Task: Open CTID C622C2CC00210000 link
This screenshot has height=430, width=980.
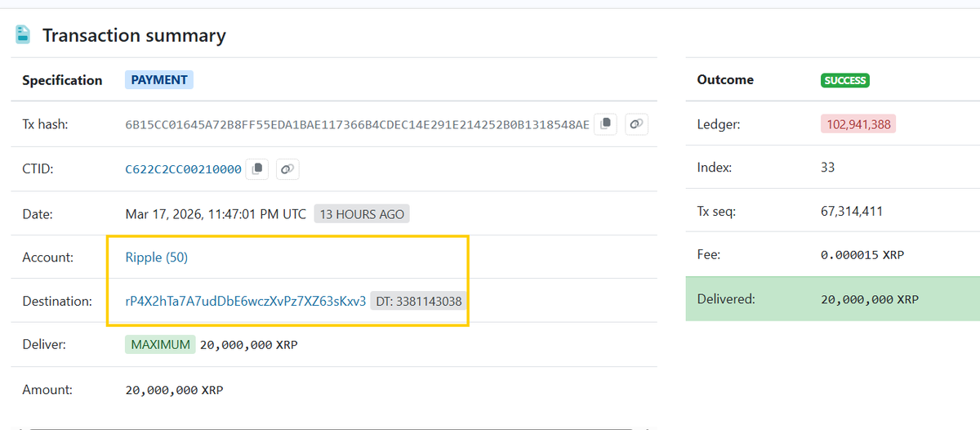Action: click(x=184, y=169)
